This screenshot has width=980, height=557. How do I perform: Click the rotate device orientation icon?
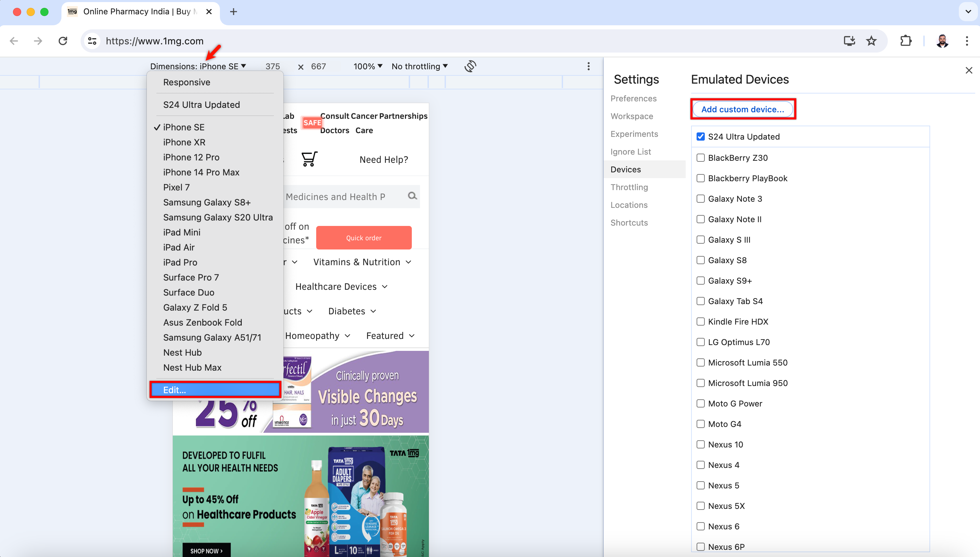point(470,66)
